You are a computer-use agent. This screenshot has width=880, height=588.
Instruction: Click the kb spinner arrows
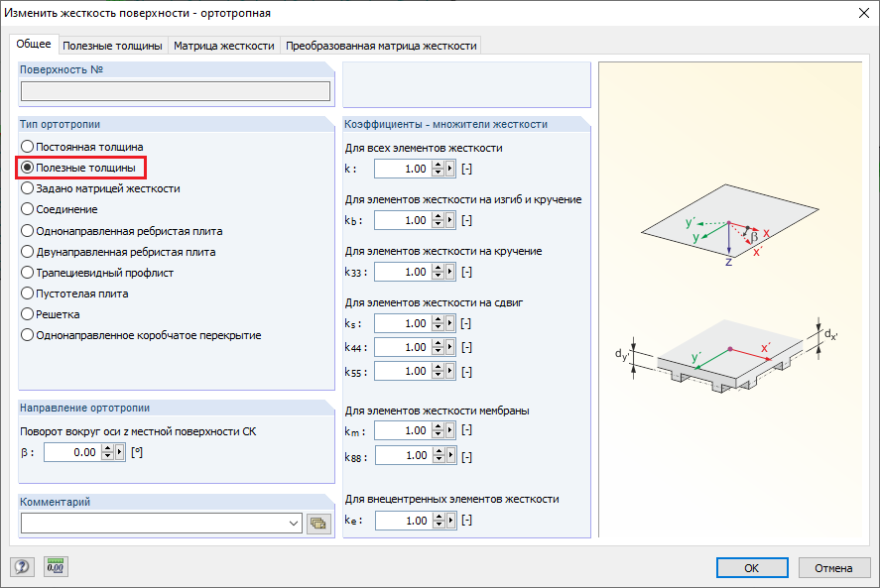[x=439, y=220]
